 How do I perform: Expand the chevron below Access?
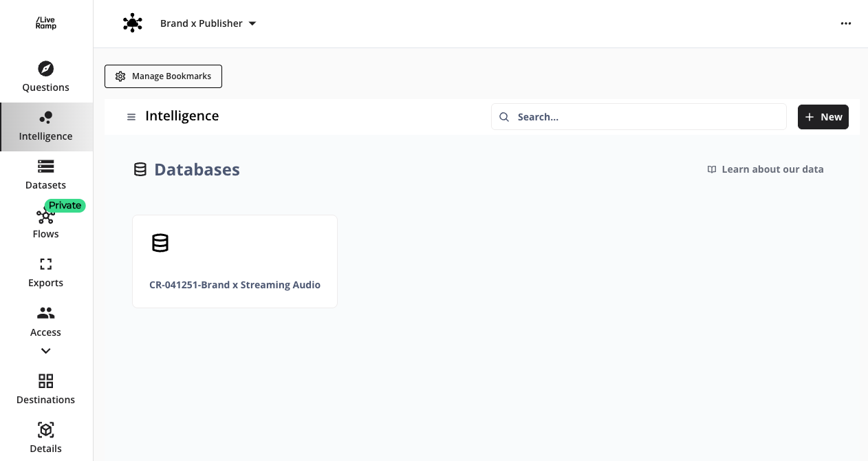pos(46,351)
